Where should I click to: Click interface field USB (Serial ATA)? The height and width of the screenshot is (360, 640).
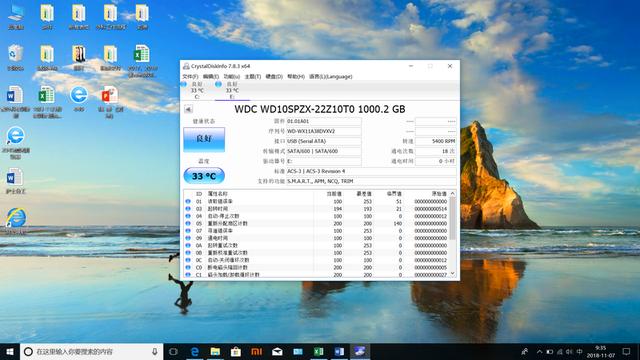click(x=324, y=141)
